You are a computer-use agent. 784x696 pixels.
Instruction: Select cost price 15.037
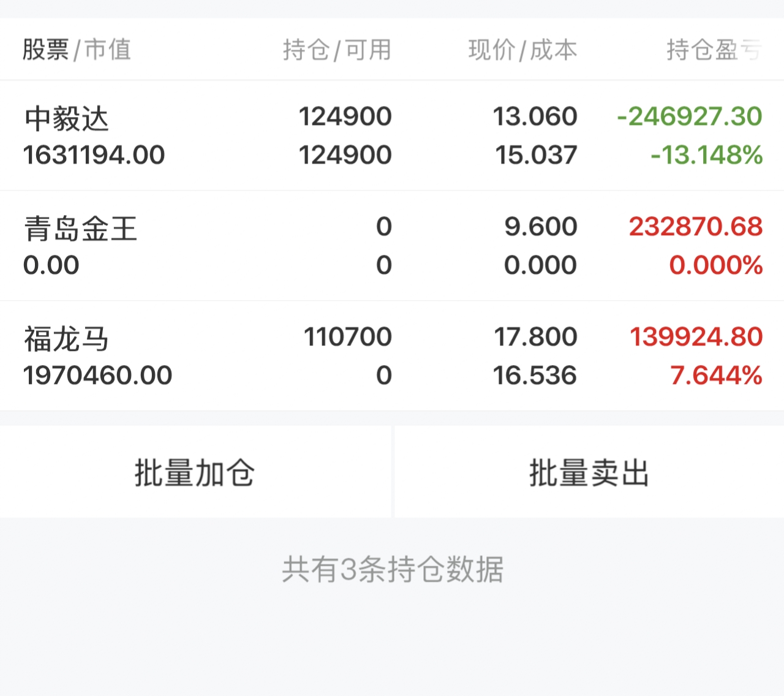(x=537, y=155)
